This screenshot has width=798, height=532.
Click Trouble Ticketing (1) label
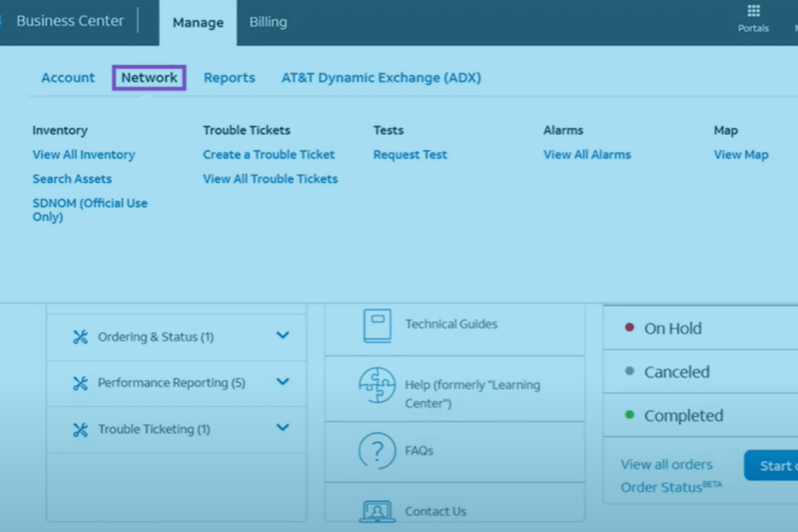[154, 430]
